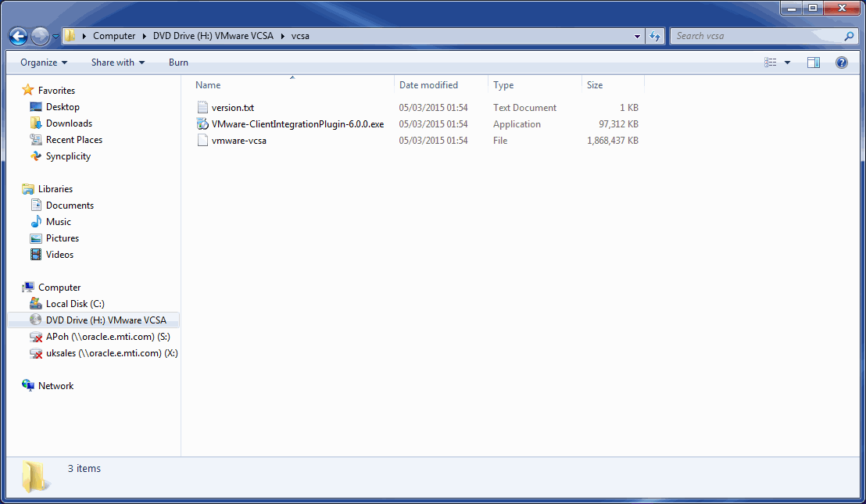Toggle the preview pane icon
This screenshot has width=866, height=504.
point(814,63)
